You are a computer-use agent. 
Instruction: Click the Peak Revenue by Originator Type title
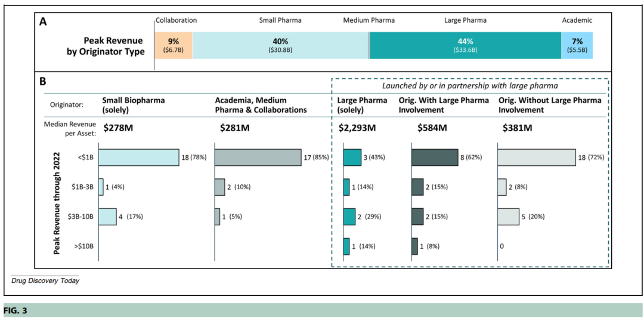point(106,46)
